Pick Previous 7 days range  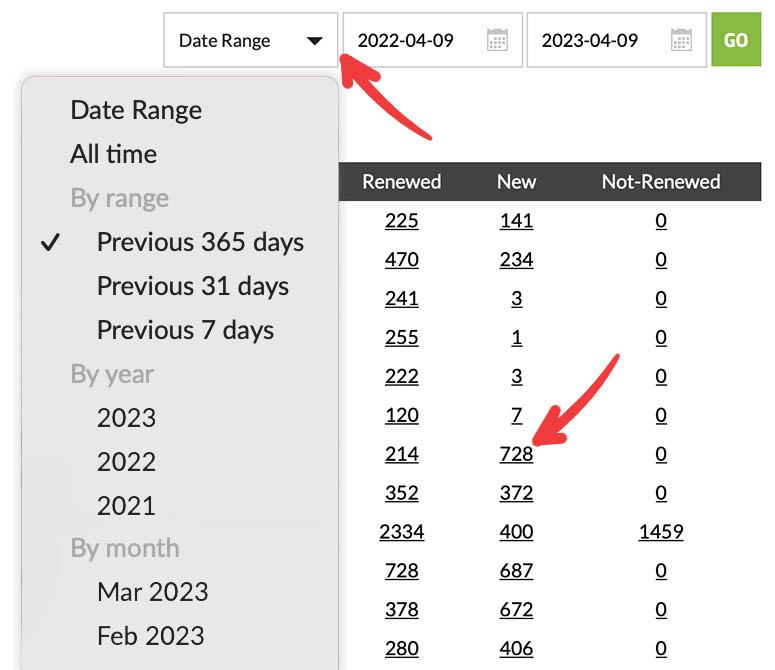[185, 330]
